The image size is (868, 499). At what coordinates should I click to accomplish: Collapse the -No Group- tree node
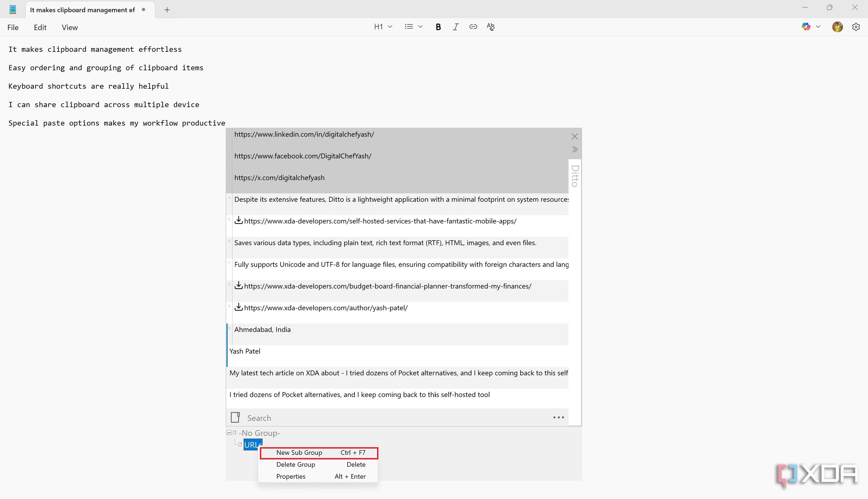pyautogui.click(x=229, y=433)
